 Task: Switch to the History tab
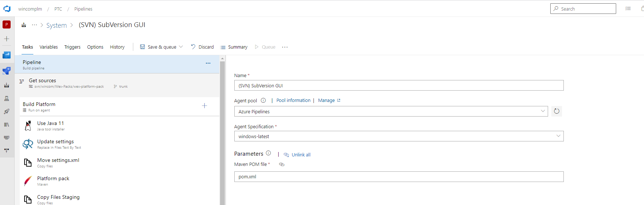117,47
